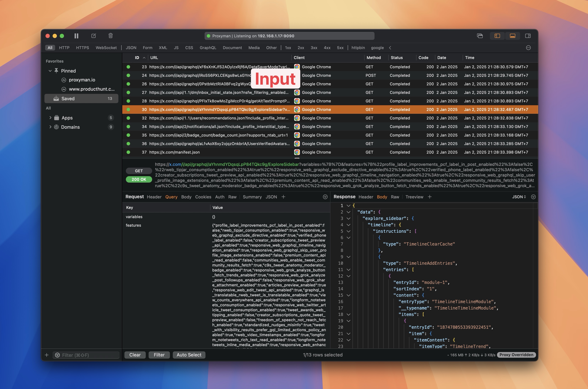This screenshot has width=588, height=389.
Task: Open the multi-window icon in the toolbar
Action: click(480, 36)
